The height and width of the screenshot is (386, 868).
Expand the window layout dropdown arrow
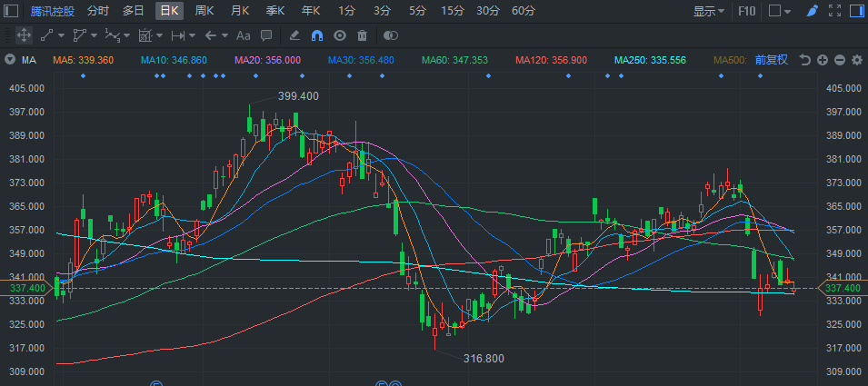[x=788, y=12]
